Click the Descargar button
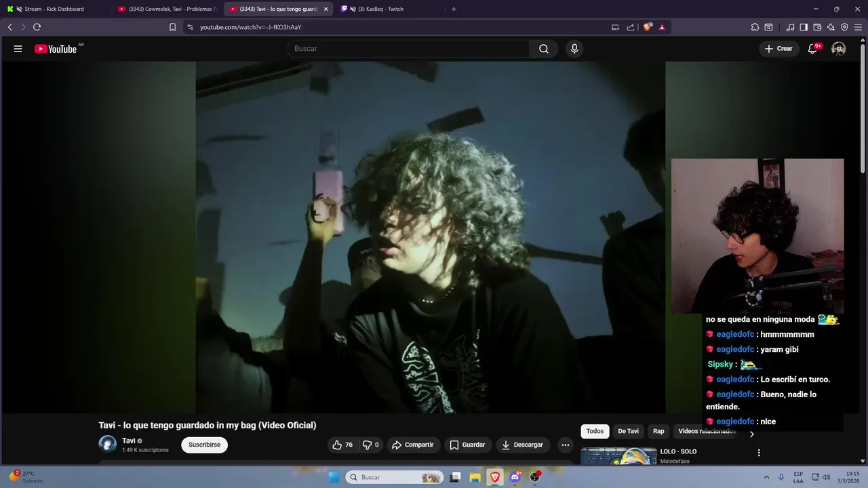 point(522,445)
